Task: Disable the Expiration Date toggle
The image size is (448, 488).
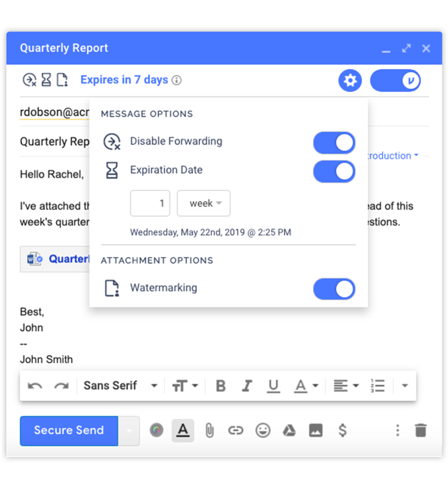Action: [334, 171]
